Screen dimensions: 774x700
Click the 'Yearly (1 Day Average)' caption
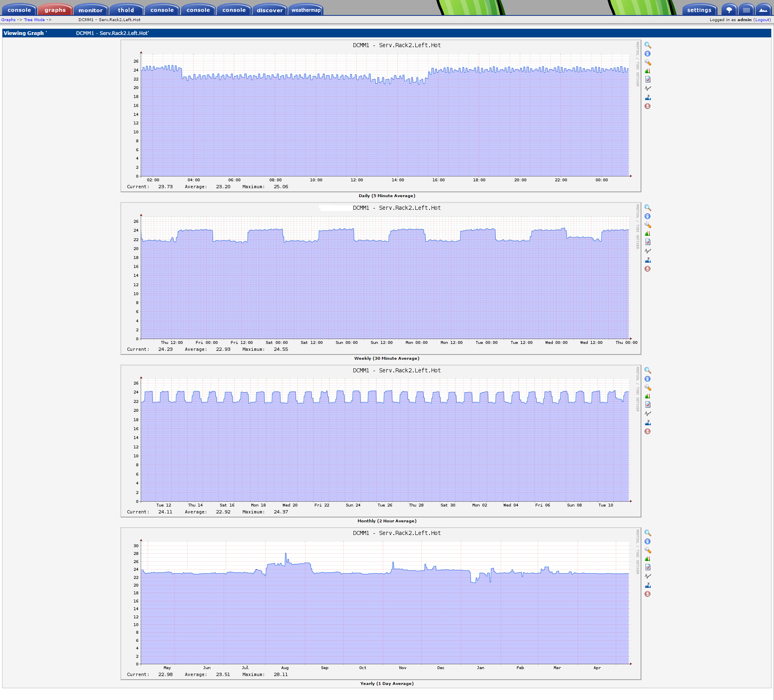(387, 684)
